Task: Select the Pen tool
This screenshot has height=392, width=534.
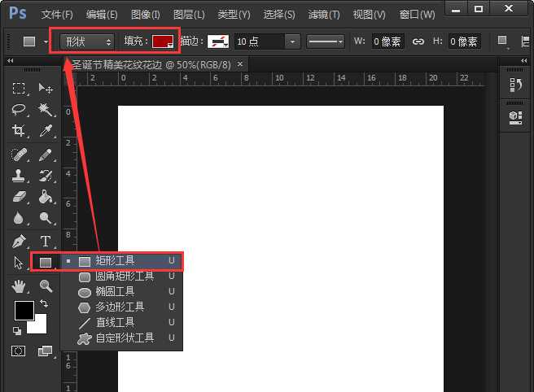Action: point(19,242)
